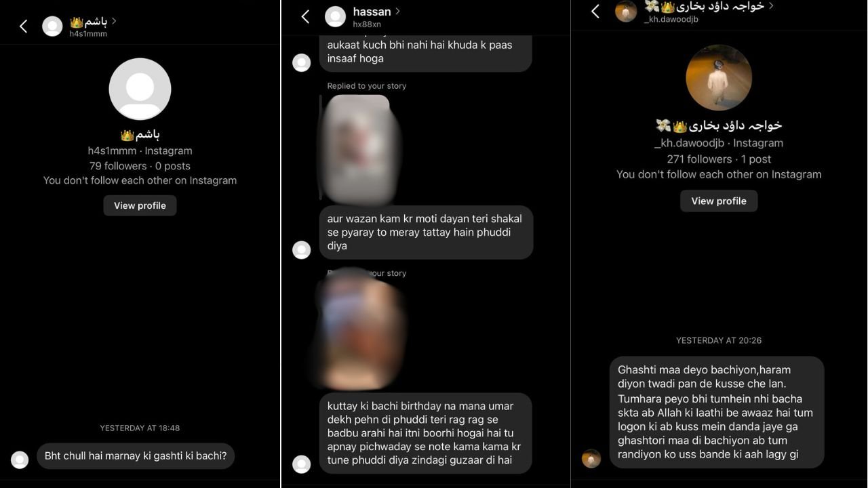
Task: Tap sender avatar beside the 18:48 message
Action: click(x=20, y=460)
